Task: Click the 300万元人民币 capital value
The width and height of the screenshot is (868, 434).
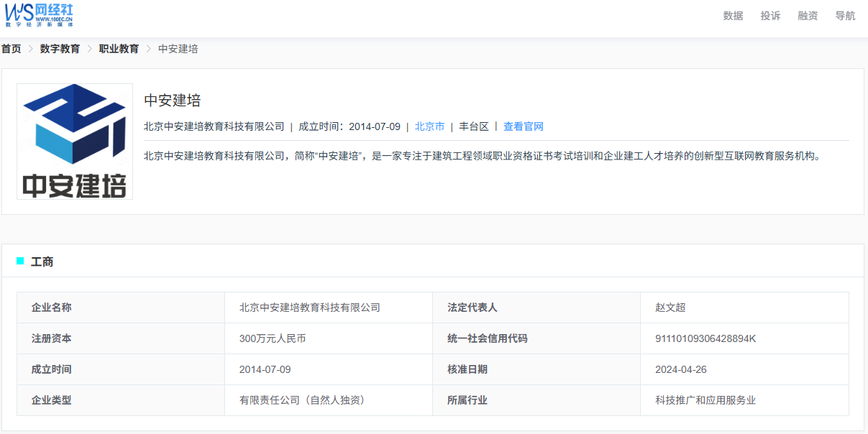Action: coord(273,338)
